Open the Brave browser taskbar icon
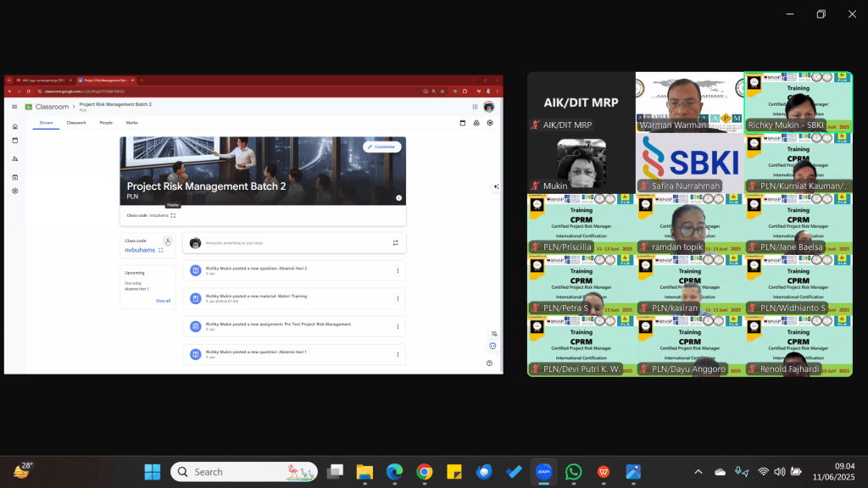Viewport: 868px width, 488px height. pos(604,471)
